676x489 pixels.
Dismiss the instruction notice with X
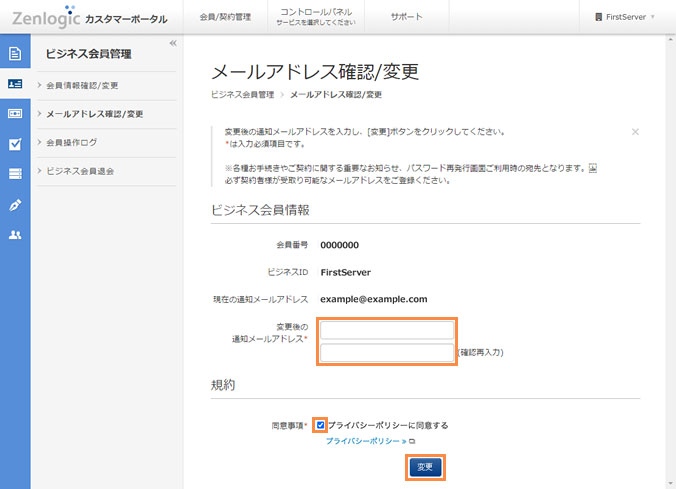[635, 132]
